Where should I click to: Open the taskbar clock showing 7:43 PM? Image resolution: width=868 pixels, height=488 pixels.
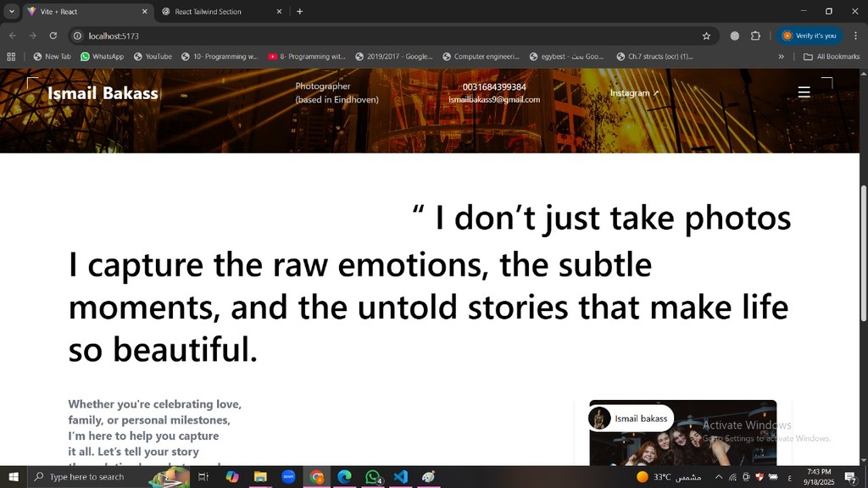tap(820, 476)
